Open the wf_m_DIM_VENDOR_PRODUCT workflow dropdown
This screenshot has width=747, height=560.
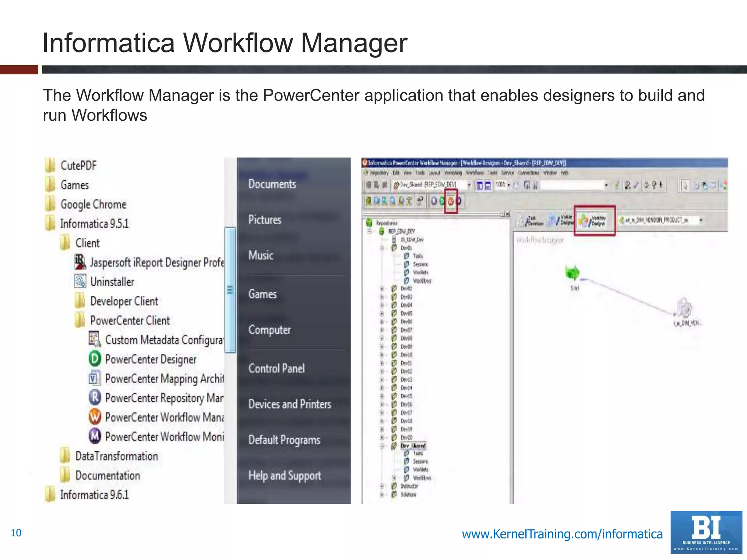coord(701,220)
